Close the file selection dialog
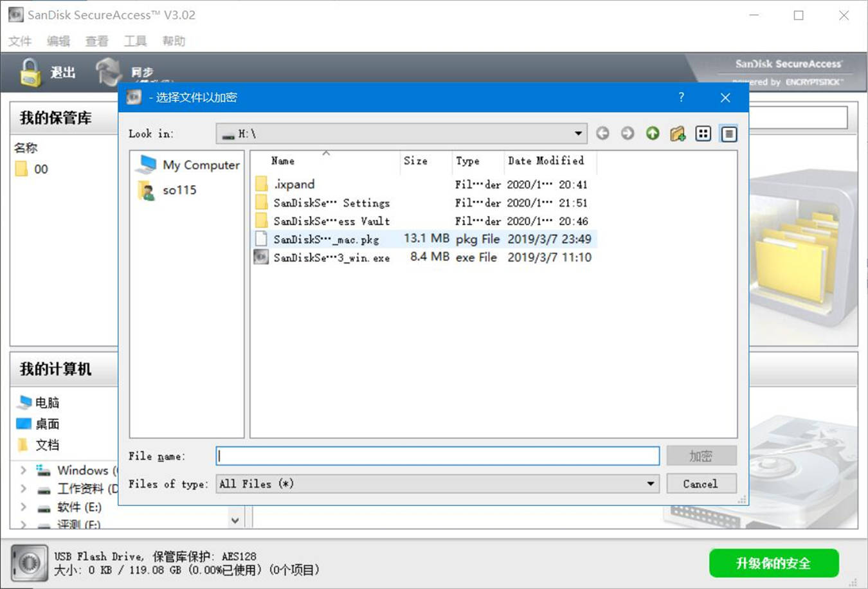Image resolution: width=868 pixels, height=589 pixels. [725, 97]
